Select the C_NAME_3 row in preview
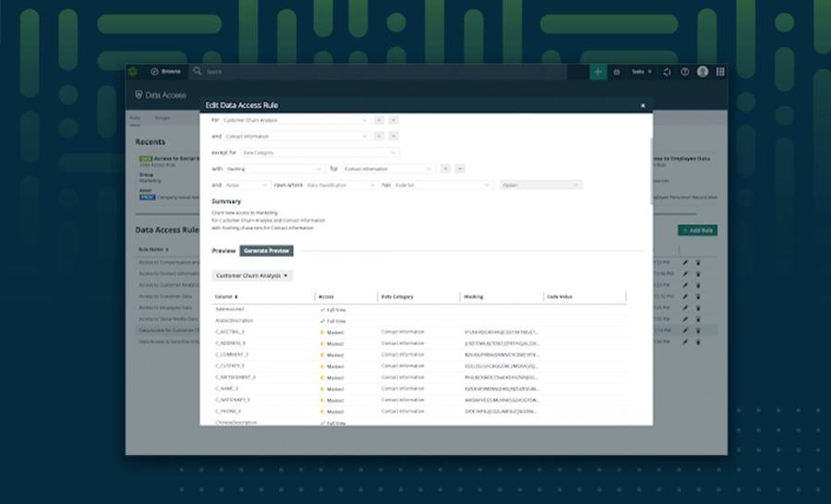The height and width of the screenshot is (504, 831). tap(227, 389)
